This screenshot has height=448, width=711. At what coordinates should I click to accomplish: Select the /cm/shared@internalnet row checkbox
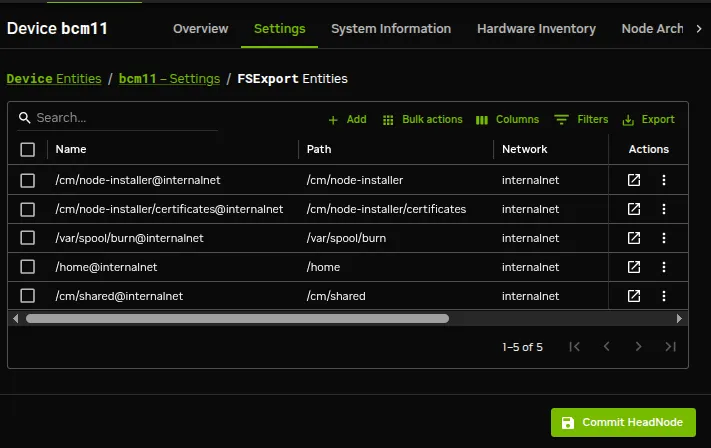[x=28, y=296]
